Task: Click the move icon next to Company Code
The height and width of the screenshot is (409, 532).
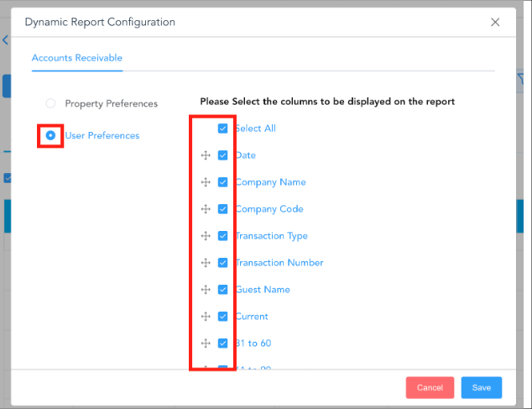Action: (x=206, y=209)
